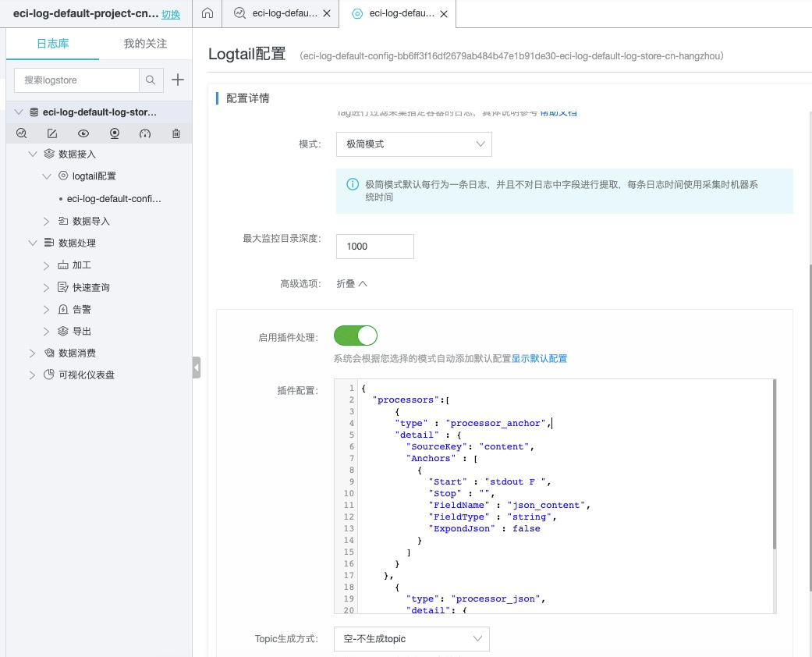Expand the 可视化仪表盘 tree chevron
The height and width of the screenshot is (657, 812).
tap(33, 375)
